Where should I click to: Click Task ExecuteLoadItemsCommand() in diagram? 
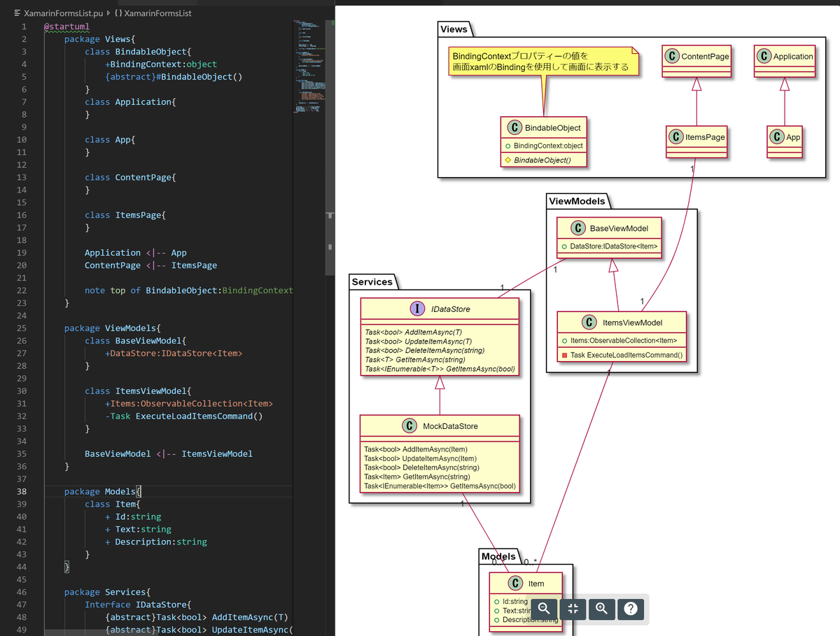pyautogui.click(x=626, y=355)
